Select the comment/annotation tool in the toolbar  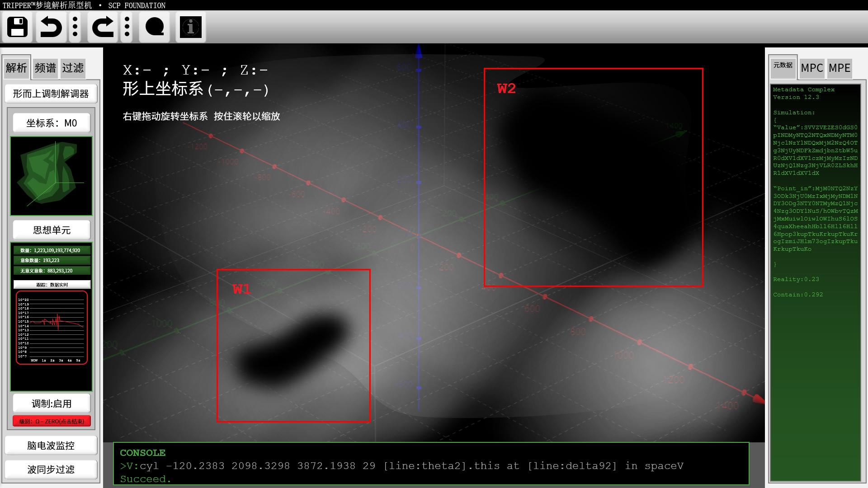pos(154,28)
